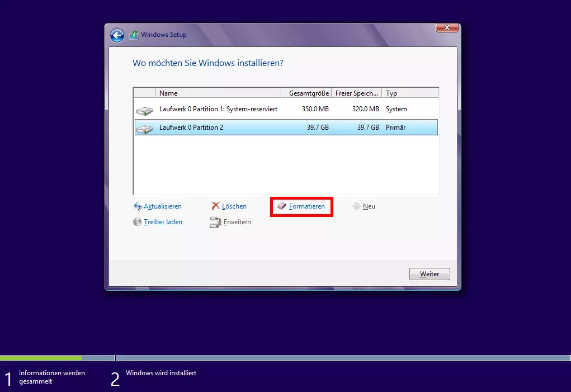Continue with the Weiter button
The image size is (571, 392).
(x=430, y=273)
